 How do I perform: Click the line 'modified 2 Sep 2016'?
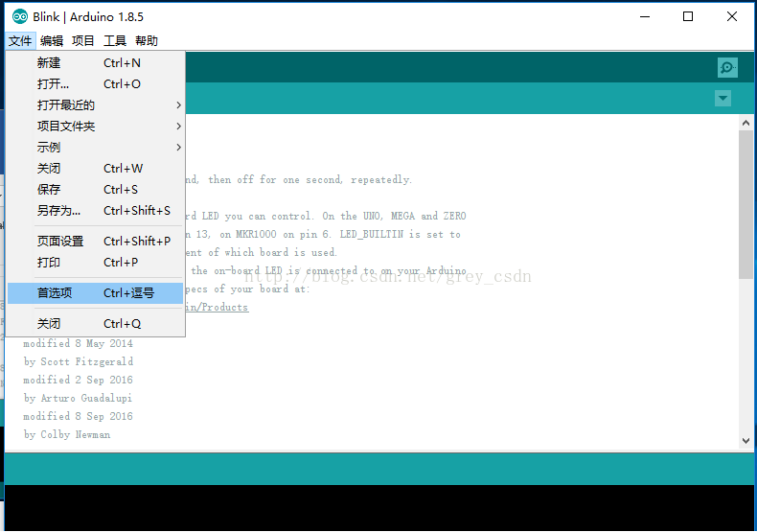[x=78, y=380]
